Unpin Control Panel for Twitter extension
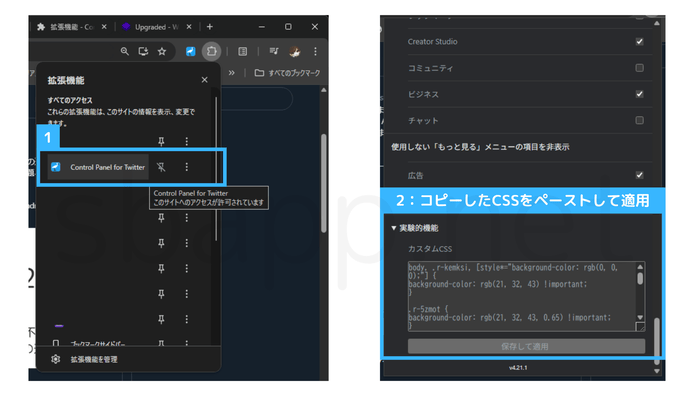The image size is (694, 397). pos(161,167)
